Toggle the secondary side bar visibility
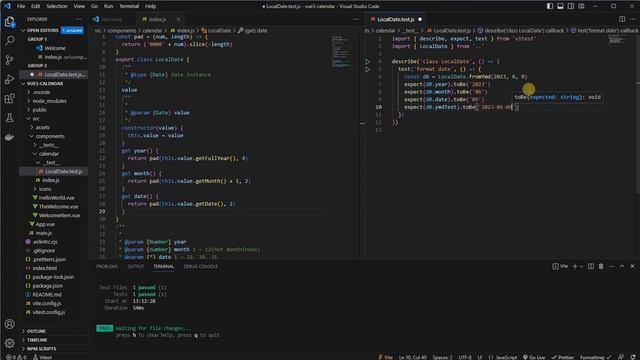 (x=571, y=6)
